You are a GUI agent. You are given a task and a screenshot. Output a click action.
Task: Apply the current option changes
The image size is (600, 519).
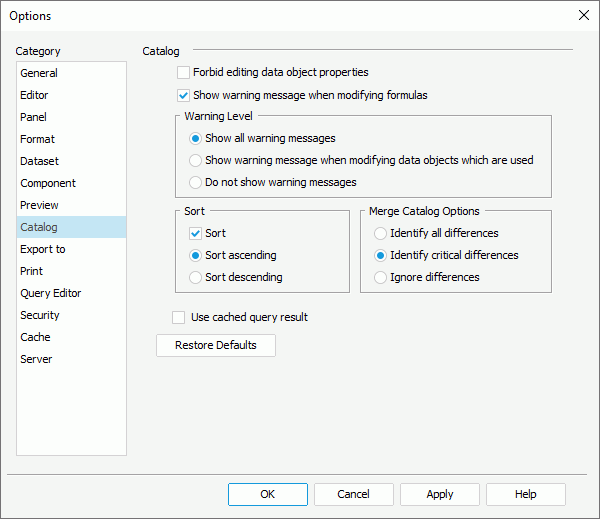coord(440,495)
